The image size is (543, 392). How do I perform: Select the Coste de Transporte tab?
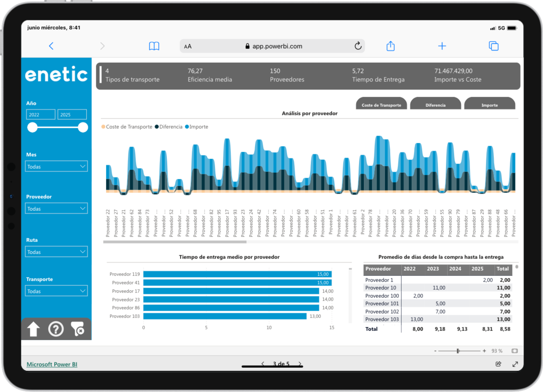[x=382, y=104]
